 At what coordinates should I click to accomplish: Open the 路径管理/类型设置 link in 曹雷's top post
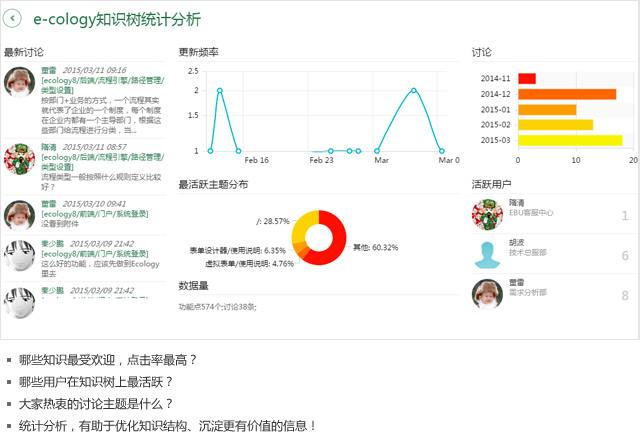(x=98, y=85)
